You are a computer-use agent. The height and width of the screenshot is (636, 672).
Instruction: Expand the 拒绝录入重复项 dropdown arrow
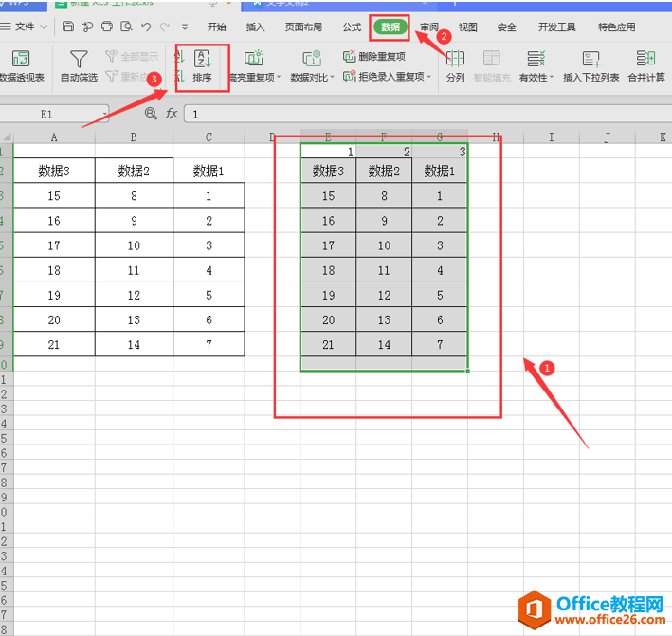tap(429, 77)
